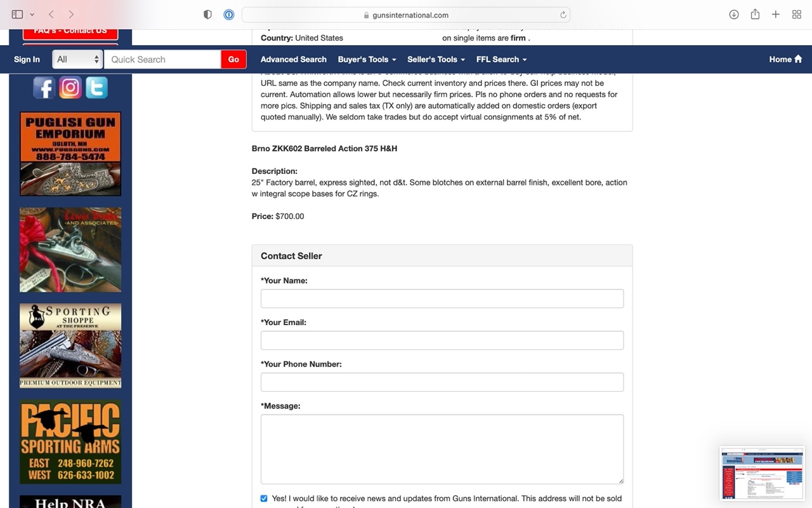Open the 1Password extension icon

pyautogui.click(x=229, y=15)
